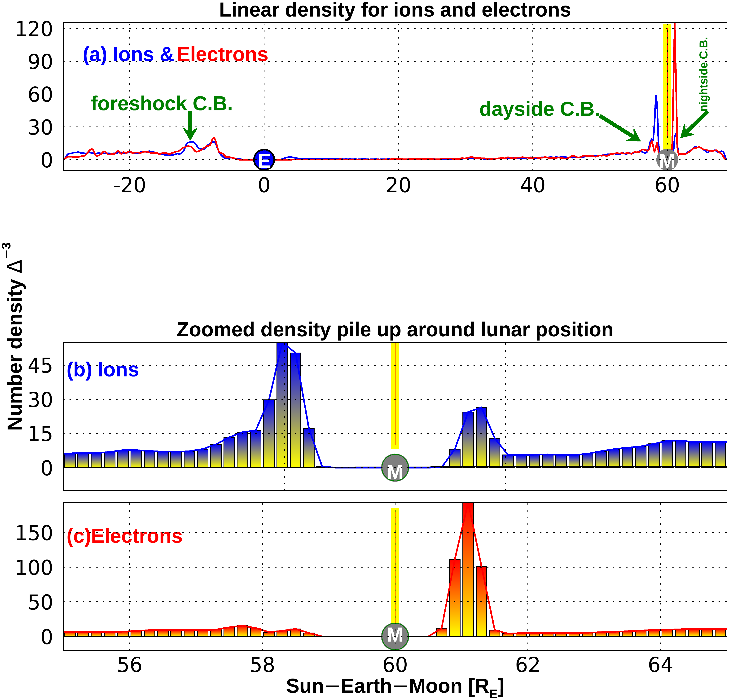The image size is (729, 700).
Task: Click the yellow lunar position line in Electrons panel
Action: click(x=395, y=565)
